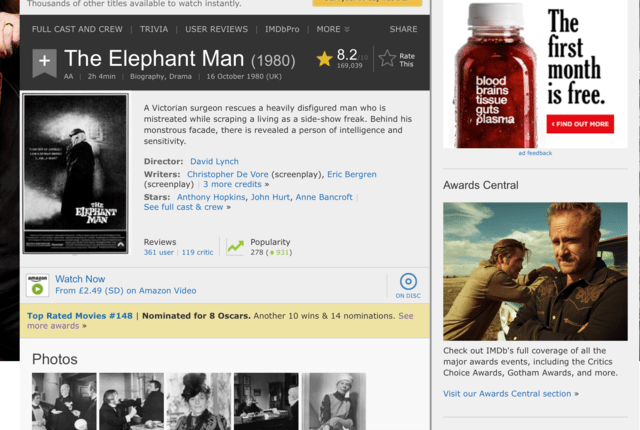Viewport: 640px width, 430px height.
Task: Click Drama genre text
Action: pyautogui.click(x=180, y=77)
